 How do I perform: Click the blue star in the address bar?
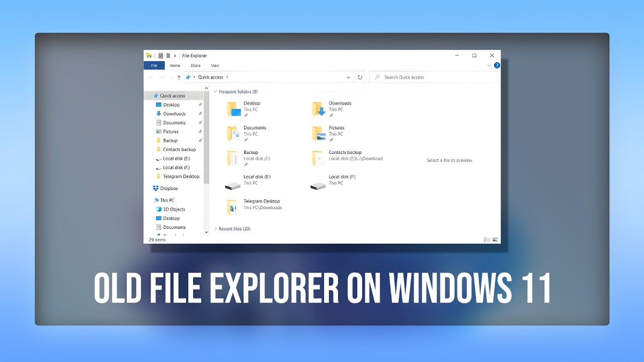click(x=188, y=77)
